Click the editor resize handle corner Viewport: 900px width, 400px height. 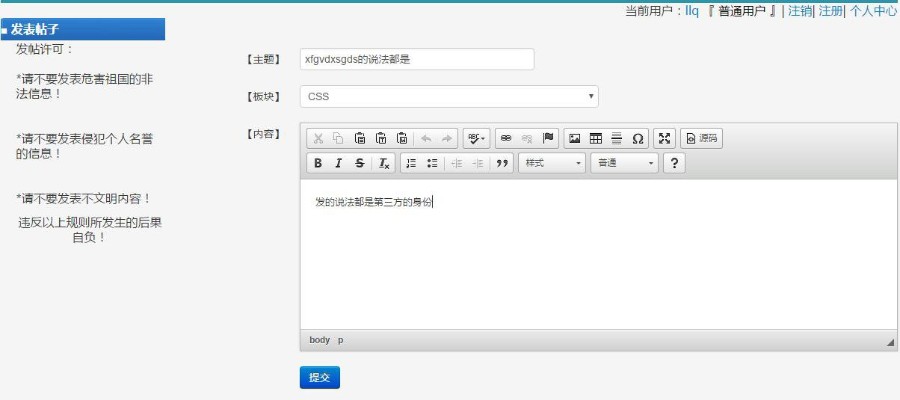[x=890, y=342]
